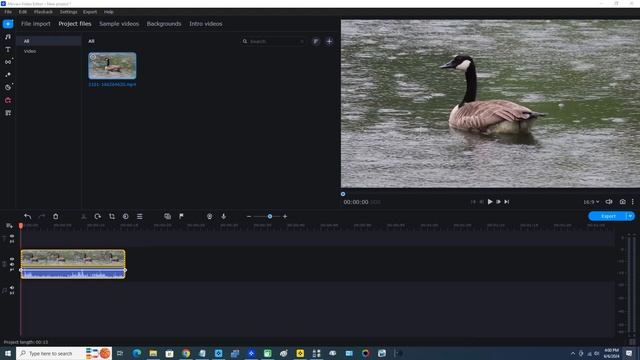Switch to the Intro videos tab
Screen dimensions: 640x360
click(x=206, y=24)
